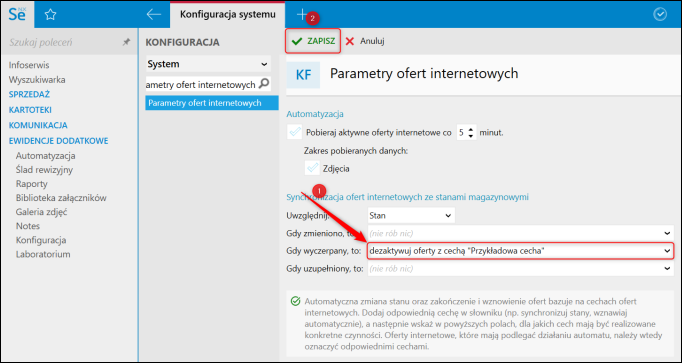682x363 pixels.
Task: Open Notes in sidebar
Action: click(x=28, y=226)
